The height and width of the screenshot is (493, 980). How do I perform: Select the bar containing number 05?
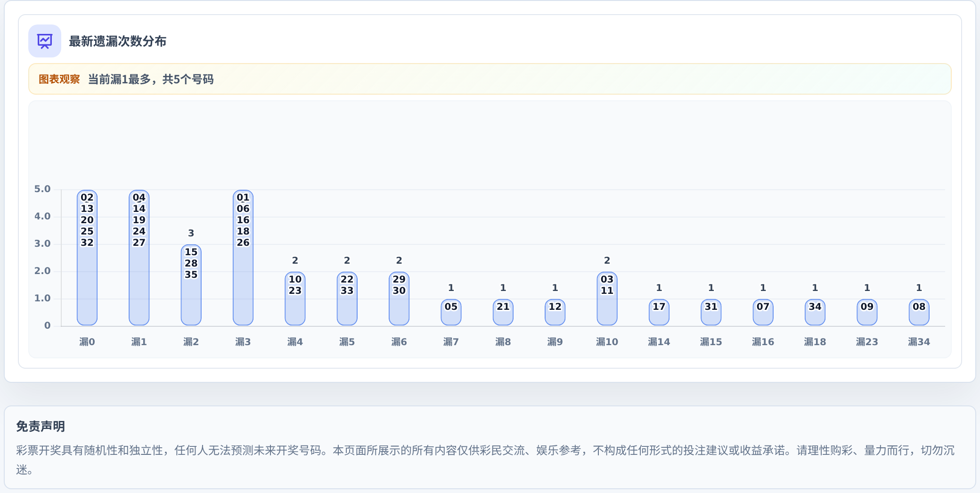click(x=451, y=312)
